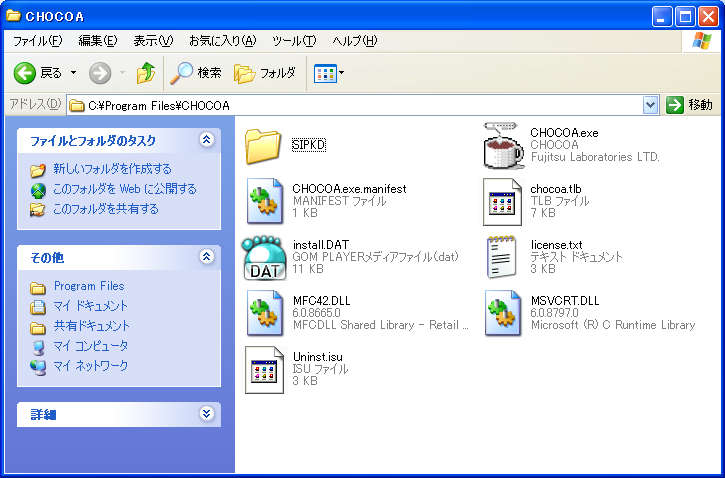Viewport: 725px width, 478px height.
Task: Select the MSVCRT.DLL file icon
Action: 503,313
